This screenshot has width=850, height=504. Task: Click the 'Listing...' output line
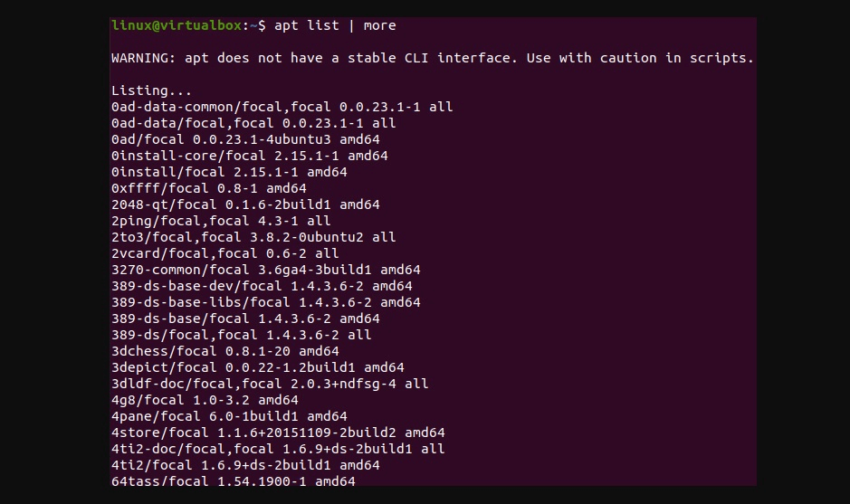[151, 90]
